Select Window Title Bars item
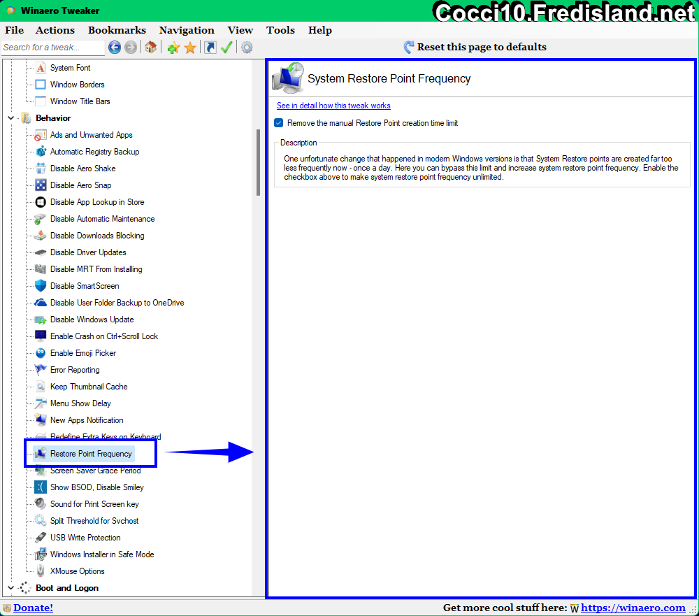 point(80,101)
